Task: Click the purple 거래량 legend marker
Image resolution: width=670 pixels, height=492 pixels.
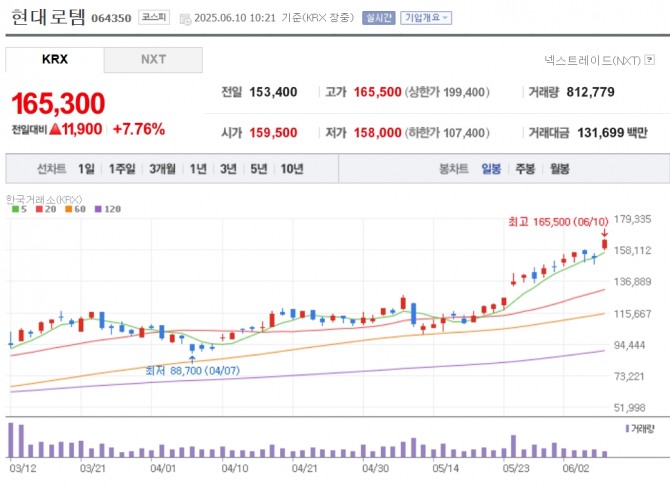Action: tap(627, 428)
